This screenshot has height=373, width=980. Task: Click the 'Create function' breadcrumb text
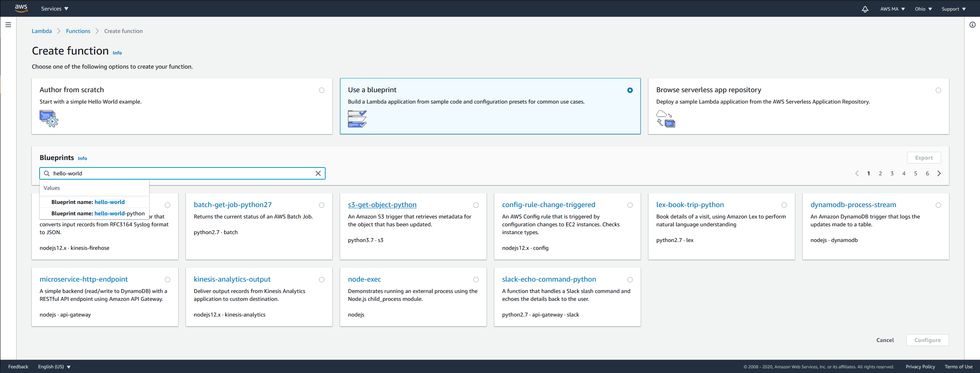pos(124,31)
